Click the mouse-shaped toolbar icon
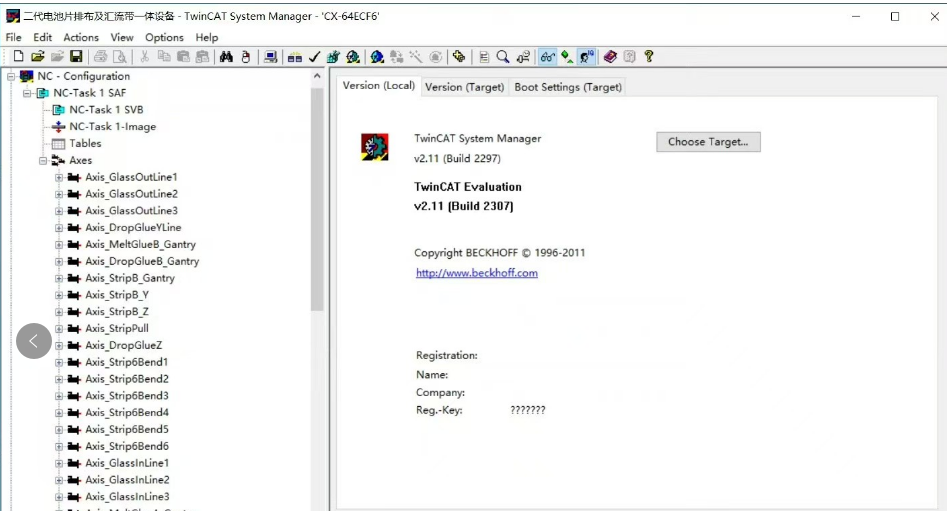Viewport: 947px width, 511px height. [x=245, y=57]
